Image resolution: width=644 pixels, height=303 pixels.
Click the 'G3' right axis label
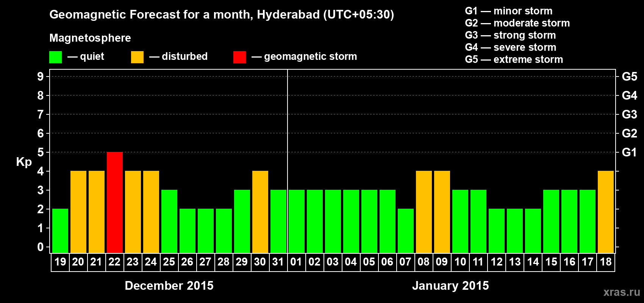(x=630, y=114)
